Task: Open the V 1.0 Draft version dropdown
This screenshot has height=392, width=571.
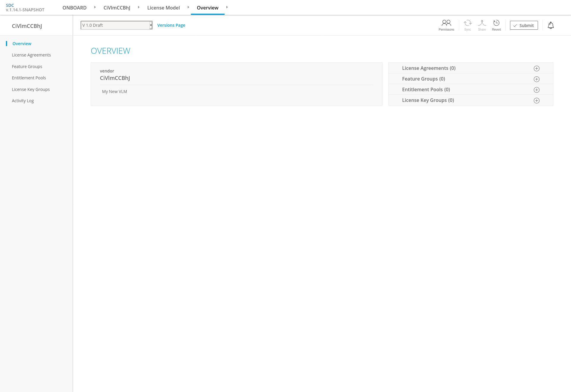Action: (117, 25)
